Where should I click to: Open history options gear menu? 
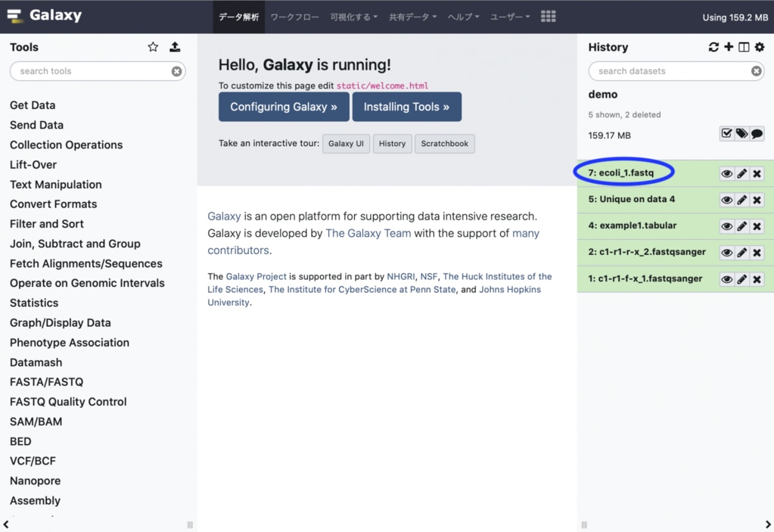coord(760,47)
